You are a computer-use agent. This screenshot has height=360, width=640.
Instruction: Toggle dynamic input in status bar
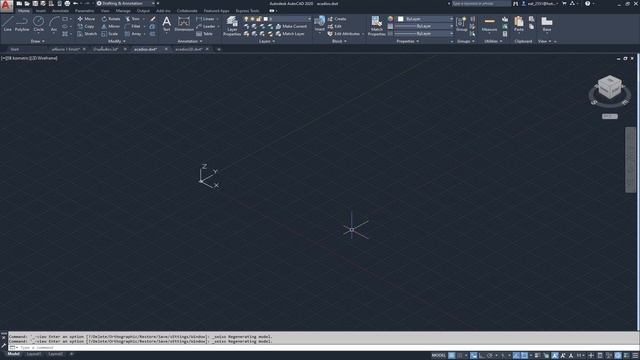(x=473, y=356)
